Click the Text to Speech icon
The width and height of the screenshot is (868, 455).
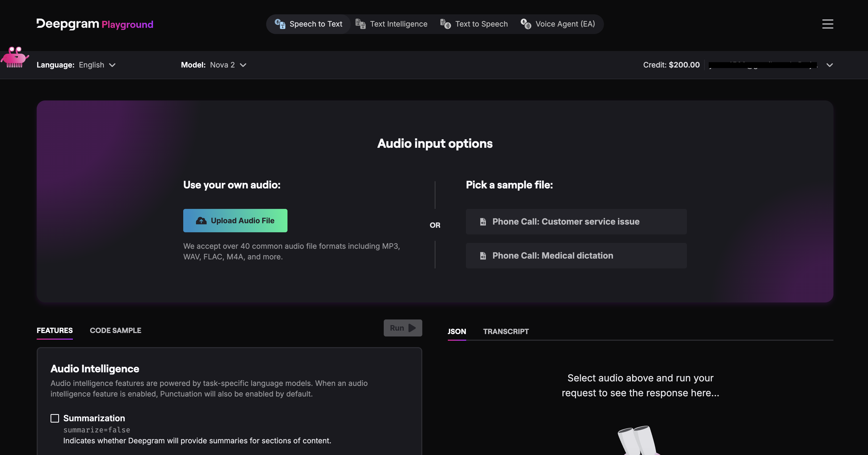(445, 24)
